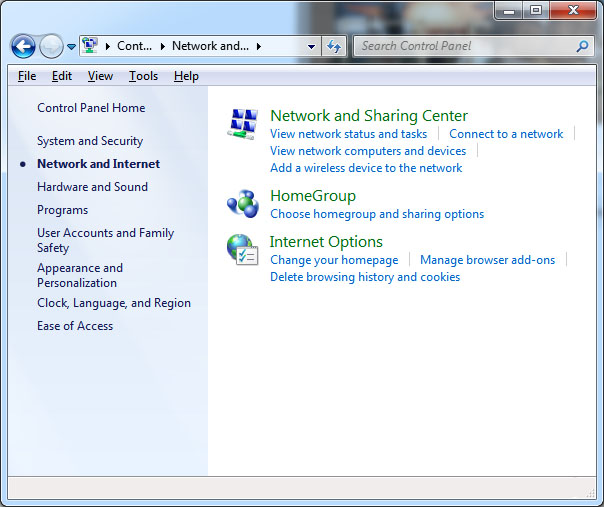Click the Forward navigation arrow button
This screenshot has width=604, height=507.
[51, 46]
